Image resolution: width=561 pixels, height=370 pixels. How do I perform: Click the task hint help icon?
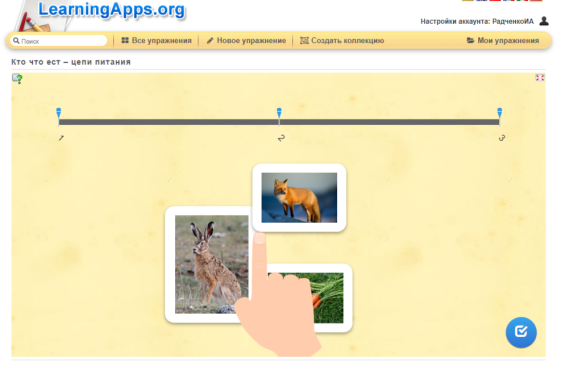pos(17,78)
